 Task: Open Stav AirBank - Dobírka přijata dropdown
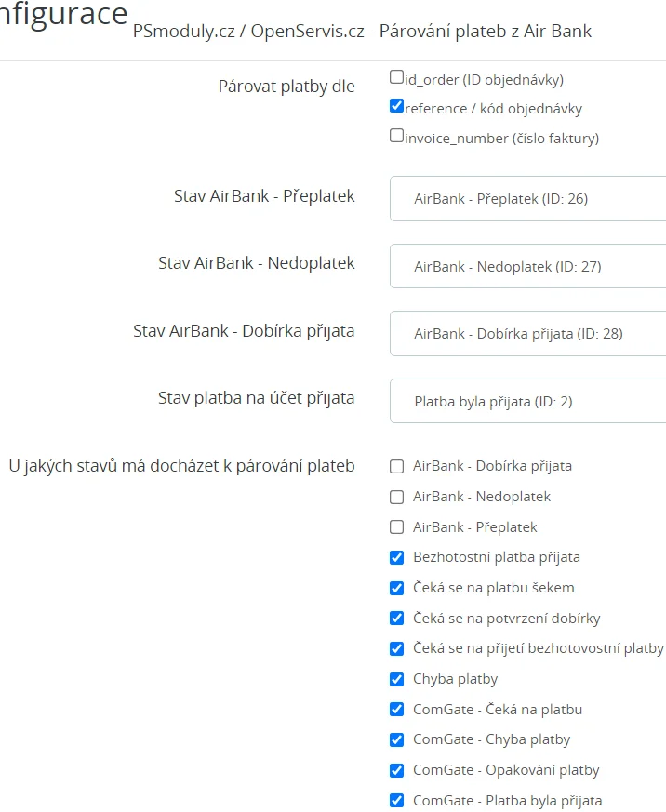pyautogui.click(x=527, y=334)
